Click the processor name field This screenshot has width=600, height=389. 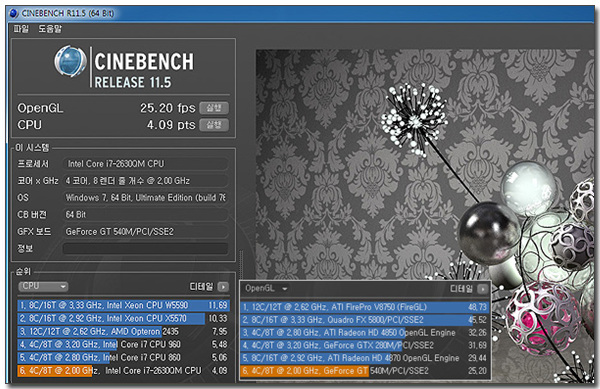tap(145, 164)
